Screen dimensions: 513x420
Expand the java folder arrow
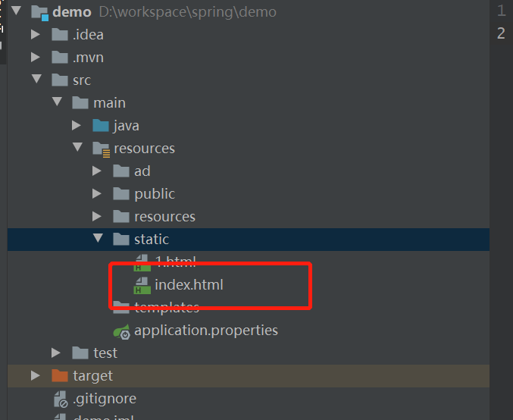(x=77, y=125)
